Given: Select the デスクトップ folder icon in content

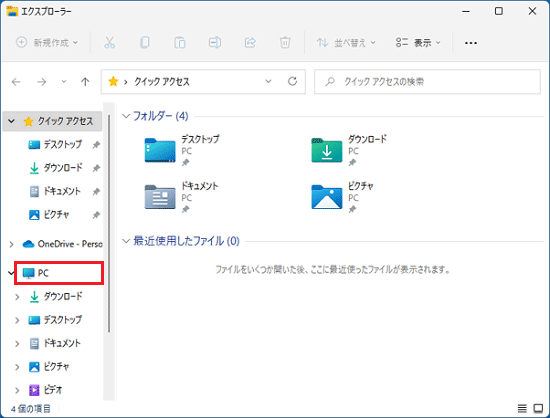Looking at the screenshot, I should pyautogui.click(x=160, y=150).
